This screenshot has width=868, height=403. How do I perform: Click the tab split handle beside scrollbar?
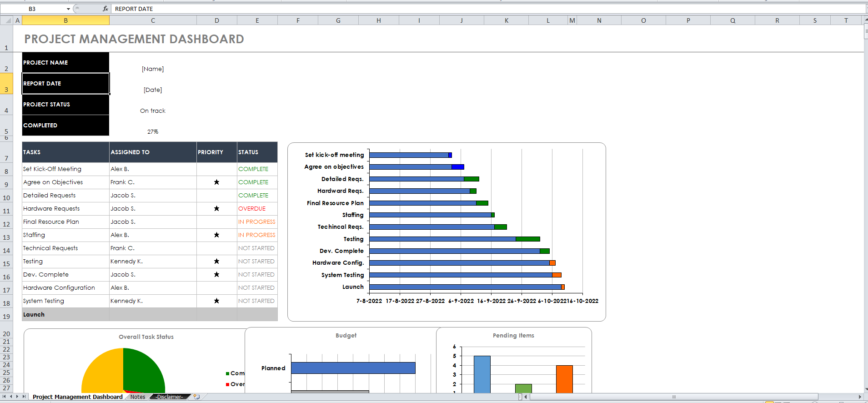click(520, 397)
